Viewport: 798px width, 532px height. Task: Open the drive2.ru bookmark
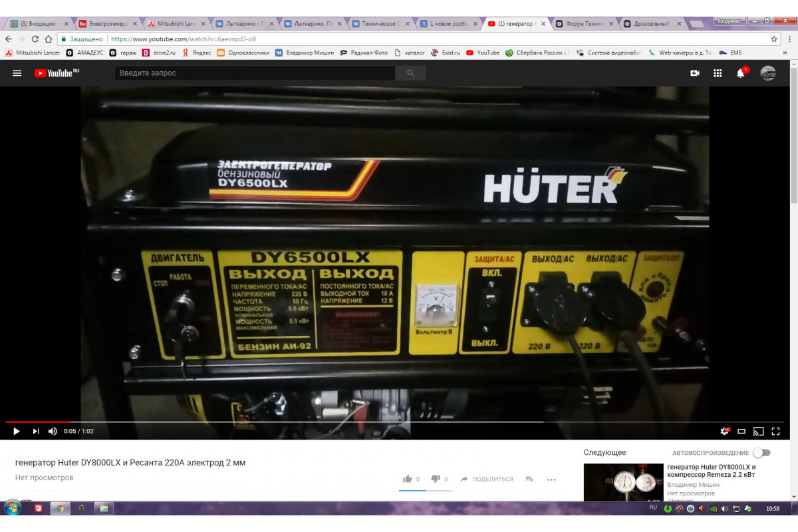click(159, 53)
